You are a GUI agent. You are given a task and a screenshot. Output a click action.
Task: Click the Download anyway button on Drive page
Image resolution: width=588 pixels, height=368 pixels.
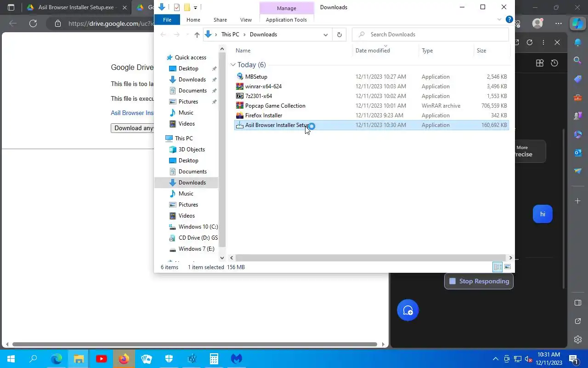[x=132, y=128]
